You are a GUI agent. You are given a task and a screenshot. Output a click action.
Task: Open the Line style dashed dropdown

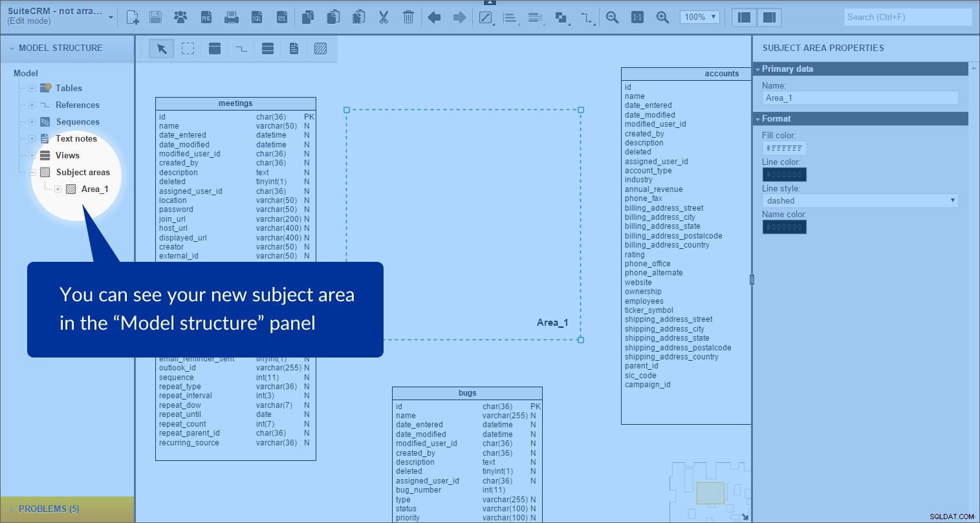click(860, 200)
